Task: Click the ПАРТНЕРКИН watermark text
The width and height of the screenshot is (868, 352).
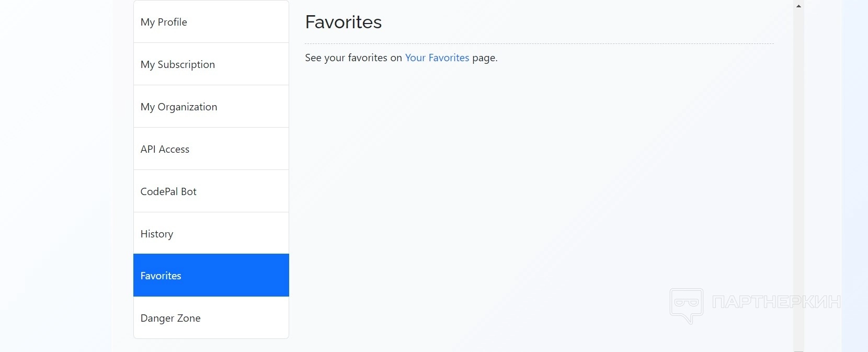Action: coord(776,302)
